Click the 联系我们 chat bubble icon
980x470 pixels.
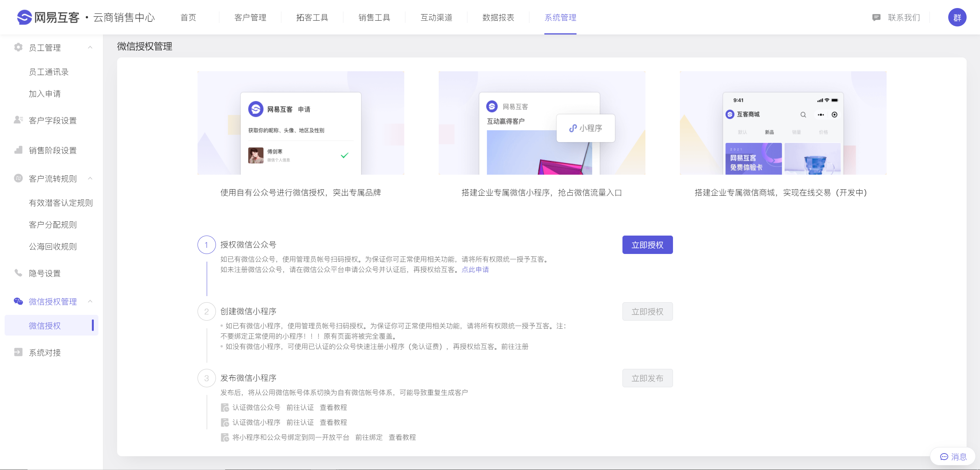point(876,18)
